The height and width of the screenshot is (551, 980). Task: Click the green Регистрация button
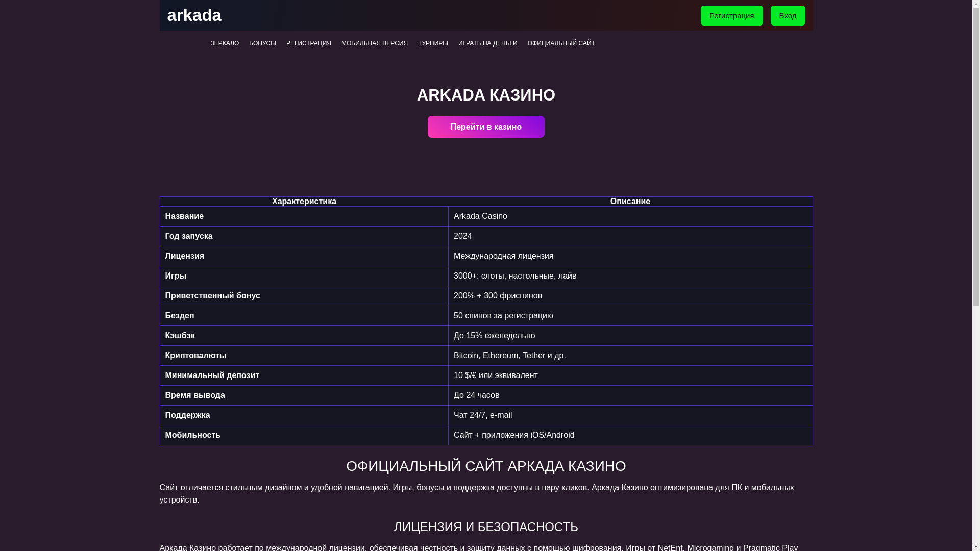pos(731,15)
